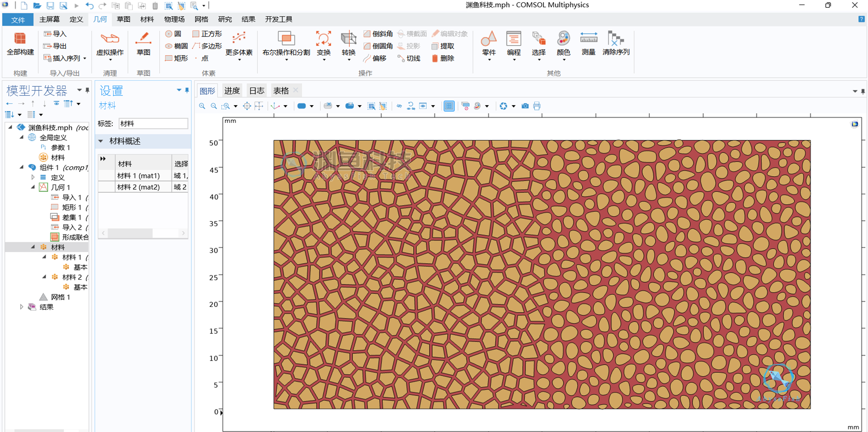Open Booleans and Partitions (布尔操作和分割)
The height and width of the screenshot is (432, 868).
(286, 46)
